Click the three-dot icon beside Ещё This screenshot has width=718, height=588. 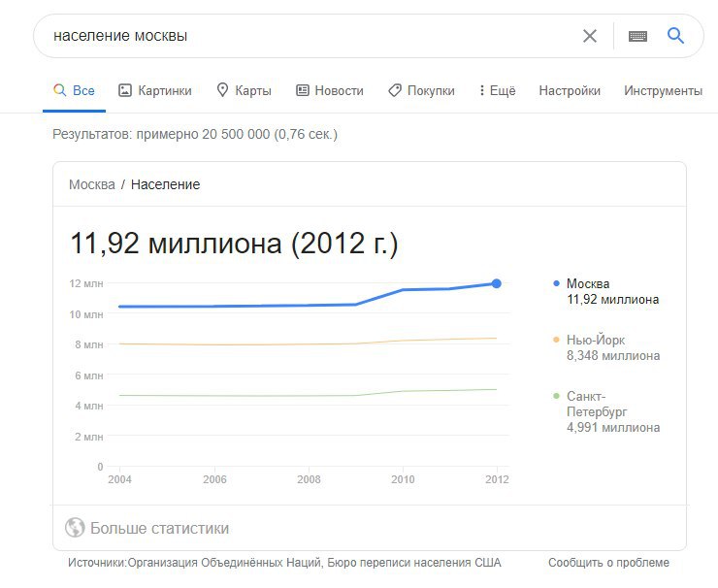tap(481, 90)
